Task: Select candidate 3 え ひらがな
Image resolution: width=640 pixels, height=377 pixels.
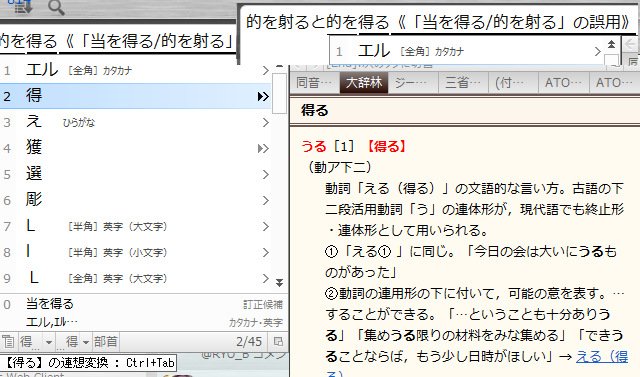Action: pyautogui.click(x=135, y=122)
